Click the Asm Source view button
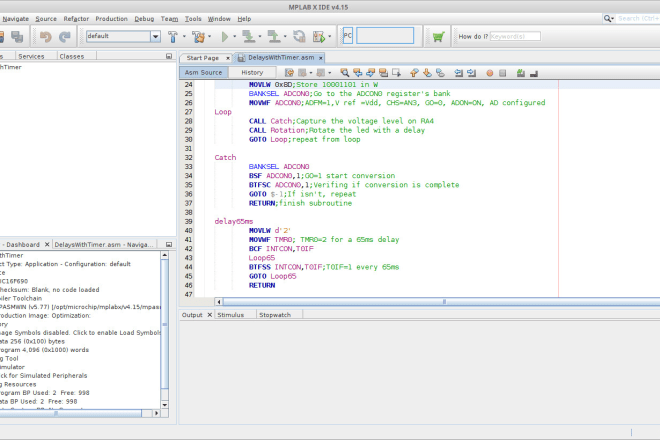Screen dimensions: 660x440 pos(204,72)
